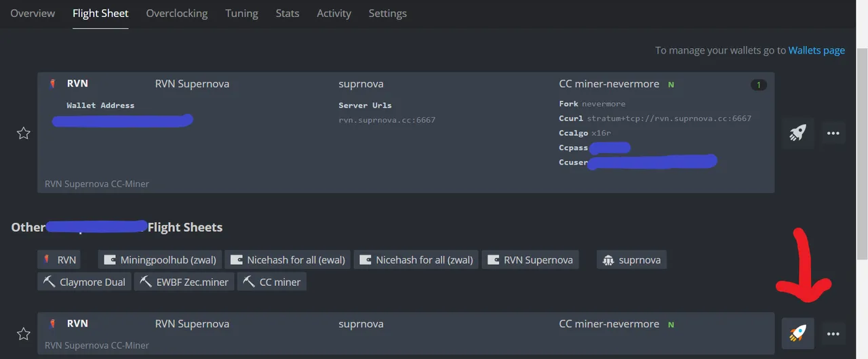Filter by CC miner tag

[272, 282]
